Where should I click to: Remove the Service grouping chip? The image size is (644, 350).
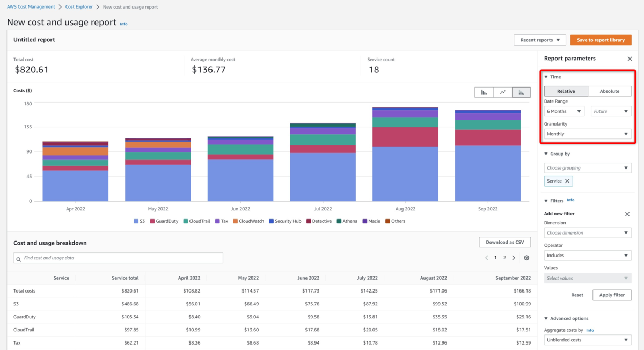568,181
